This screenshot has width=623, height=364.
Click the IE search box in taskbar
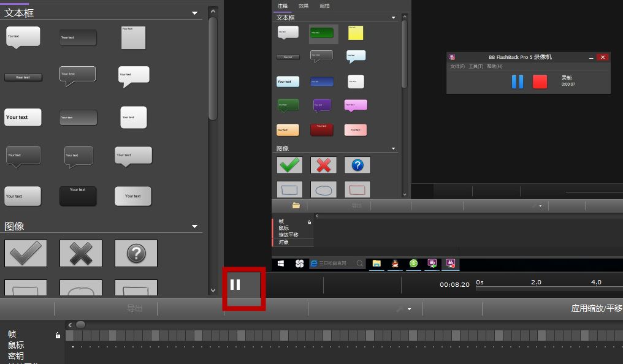(x=337, y=263)
